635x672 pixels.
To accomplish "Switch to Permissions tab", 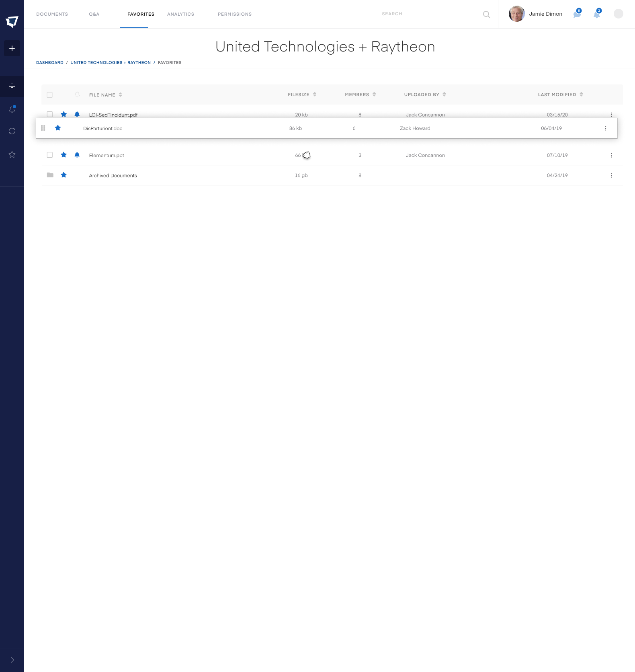I will tap(235, 14).
